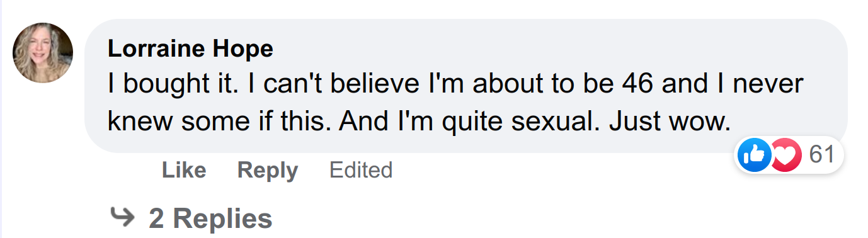This screenshot has height=238, width=868.
Task: Click the 'knew some if this' line
Action: click(x=220, y=120)
